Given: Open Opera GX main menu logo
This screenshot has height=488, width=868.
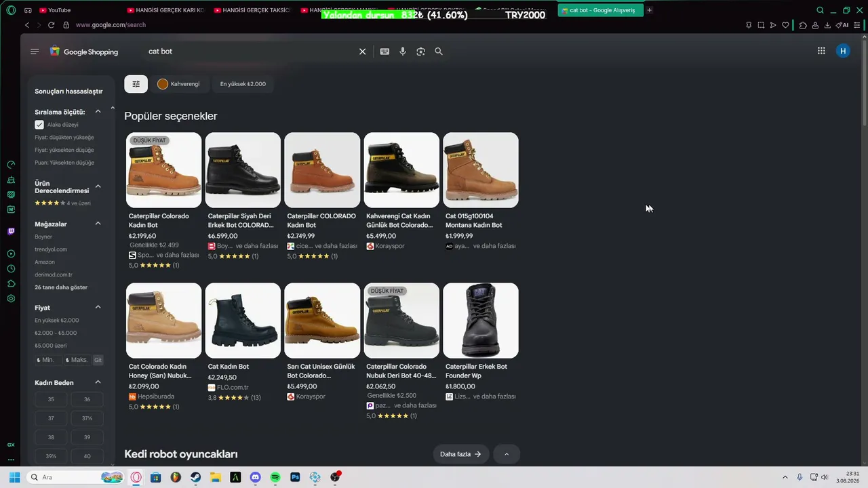Looking at the screenshot, I should pyautogui.click(x=11, y=10).
